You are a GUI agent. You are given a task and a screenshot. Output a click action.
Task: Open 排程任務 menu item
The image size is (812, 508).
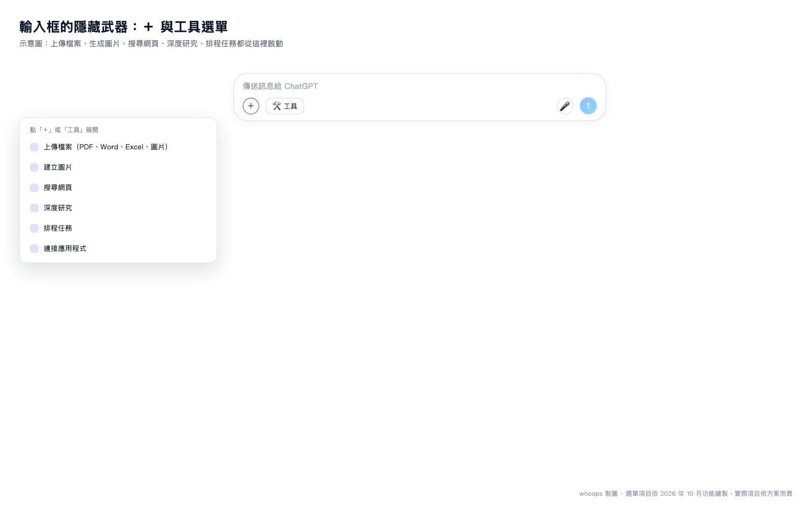click(x=118, y=228)
